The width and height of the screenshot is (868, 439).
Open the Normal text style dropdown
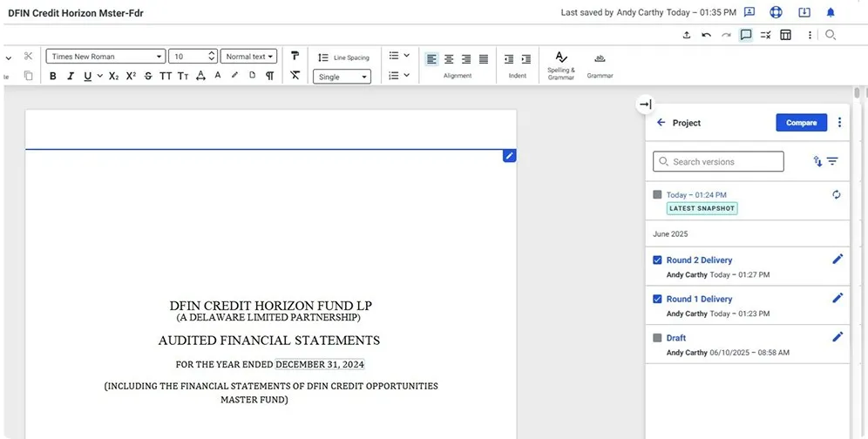coord(249,57)
